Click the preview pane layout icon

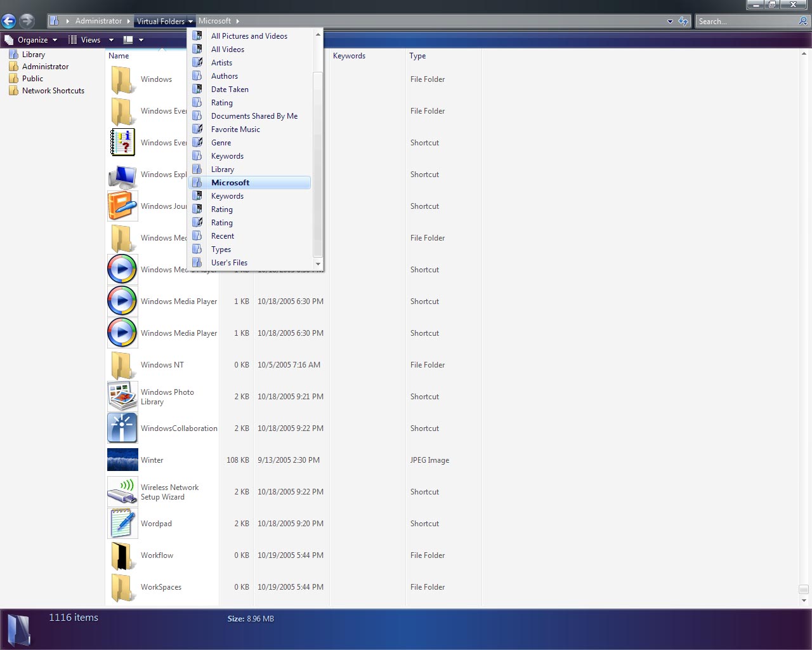click(128, 40)
